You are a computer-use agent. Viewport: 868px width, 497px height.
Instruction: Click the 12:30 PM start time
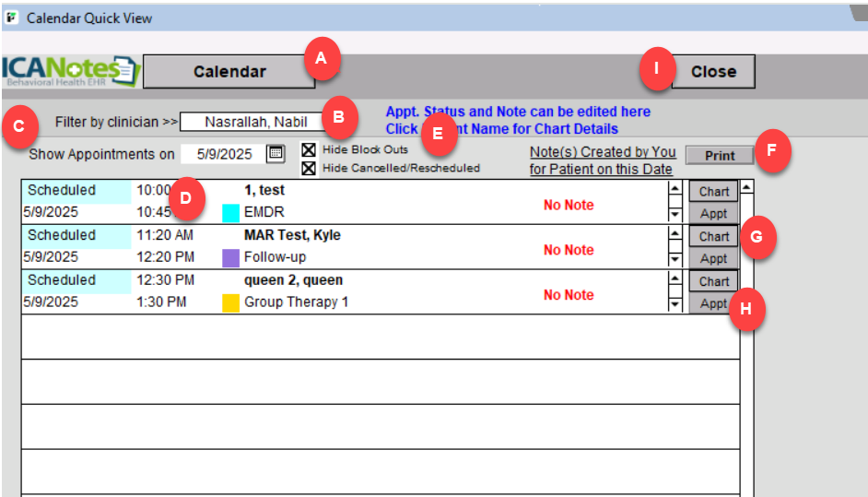pos(166,279)
